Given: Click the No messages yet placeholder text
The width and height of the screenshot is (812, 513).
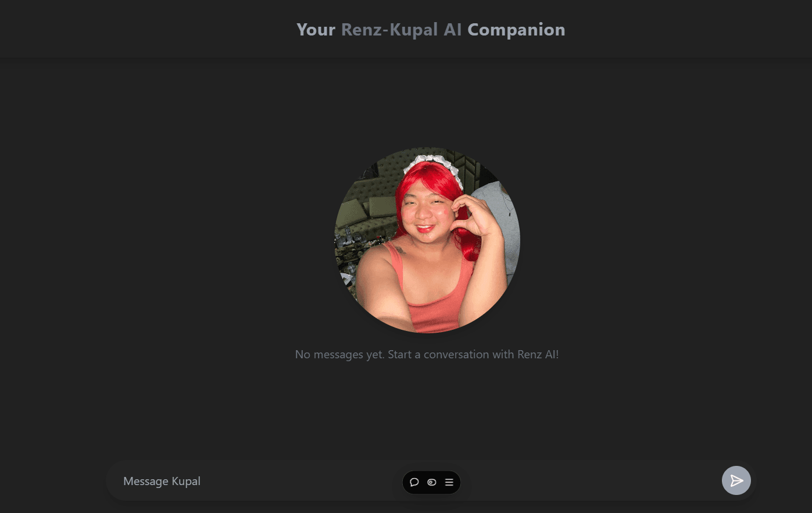Looking at the screenshot, I should point(427,354).
